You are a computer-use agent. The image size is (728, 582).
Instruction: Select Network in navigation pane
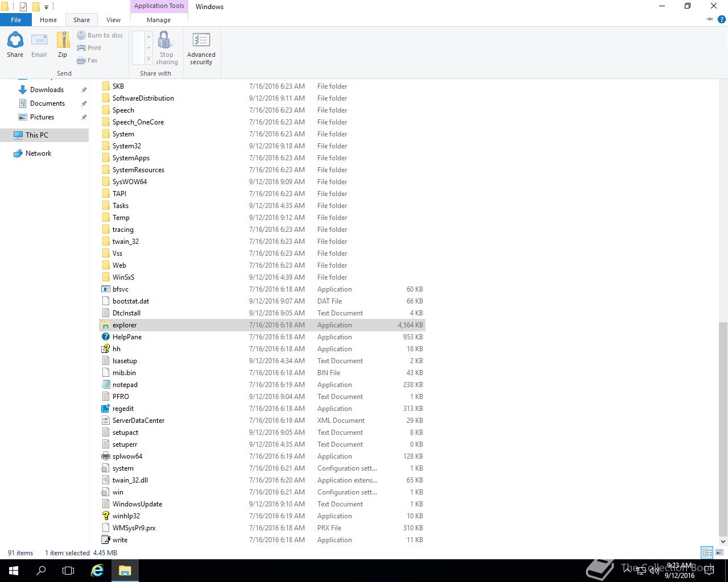point(38,153)
